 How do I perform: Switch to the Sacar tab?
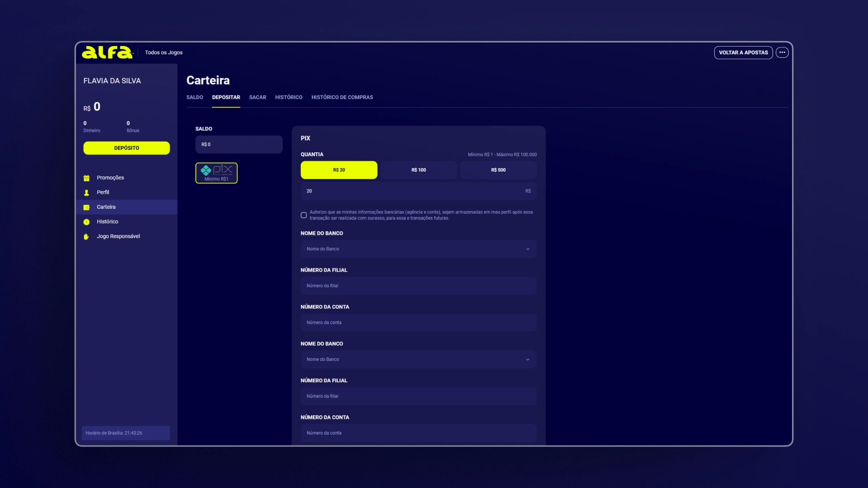(x=257, y=97)
